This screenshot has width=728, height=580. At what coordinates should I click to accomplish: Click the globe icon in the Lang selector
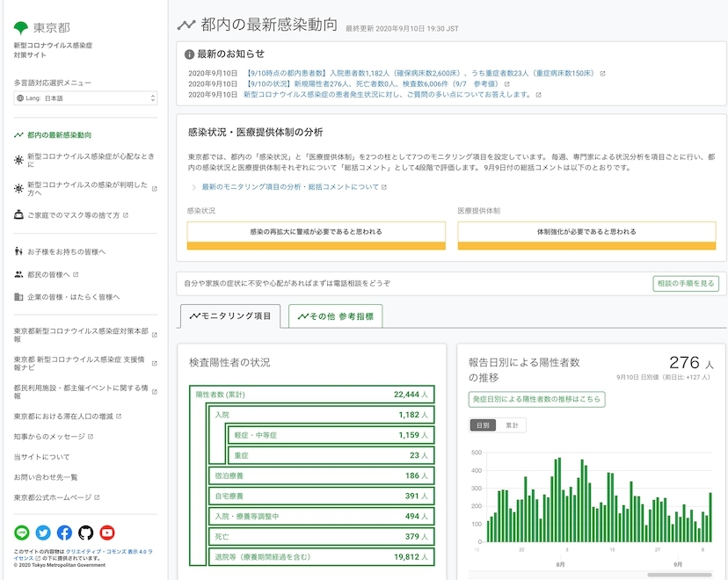click(x=20, y=98)
